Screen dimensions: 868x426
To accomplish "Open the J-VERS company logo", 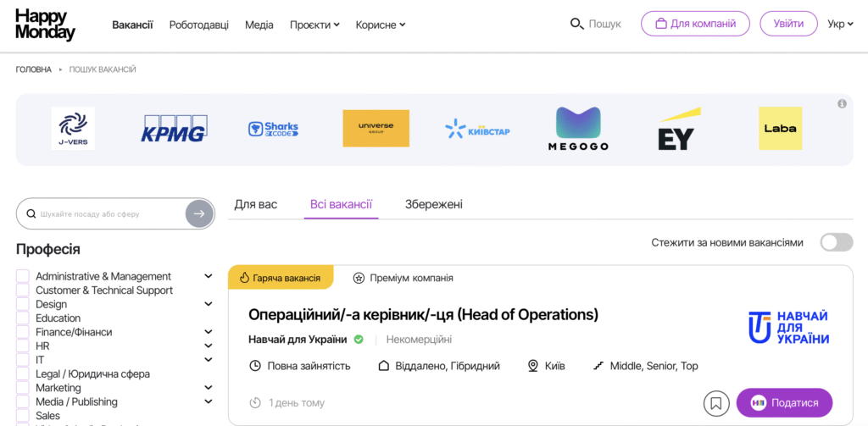I will (x=73, y=129).
